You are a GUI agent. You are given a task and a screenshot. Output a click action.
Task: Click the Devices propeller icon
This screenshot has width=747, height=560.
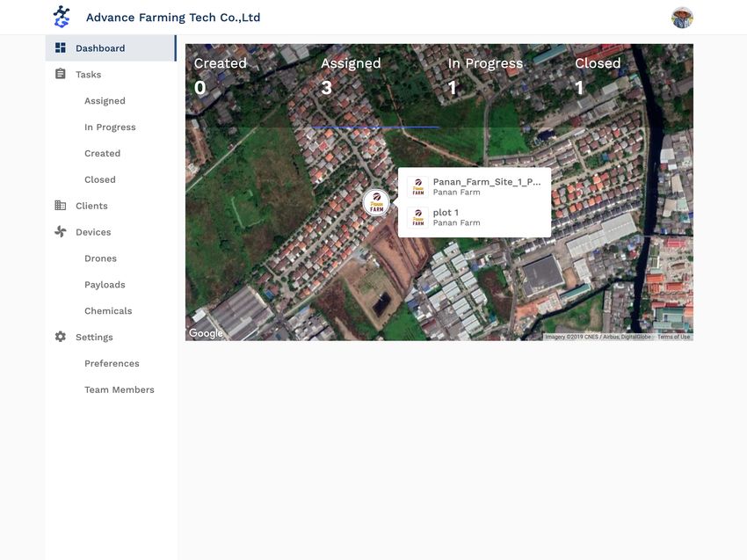(x=61, y=231)
